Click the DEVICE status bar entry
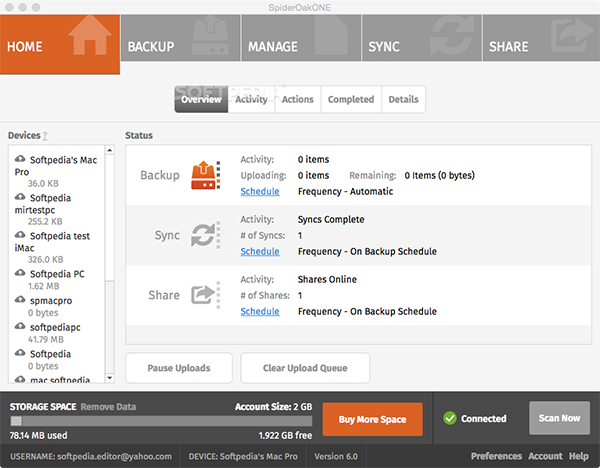Image resolution: width=600 pixels, height=468 pixels. (243, 456)
